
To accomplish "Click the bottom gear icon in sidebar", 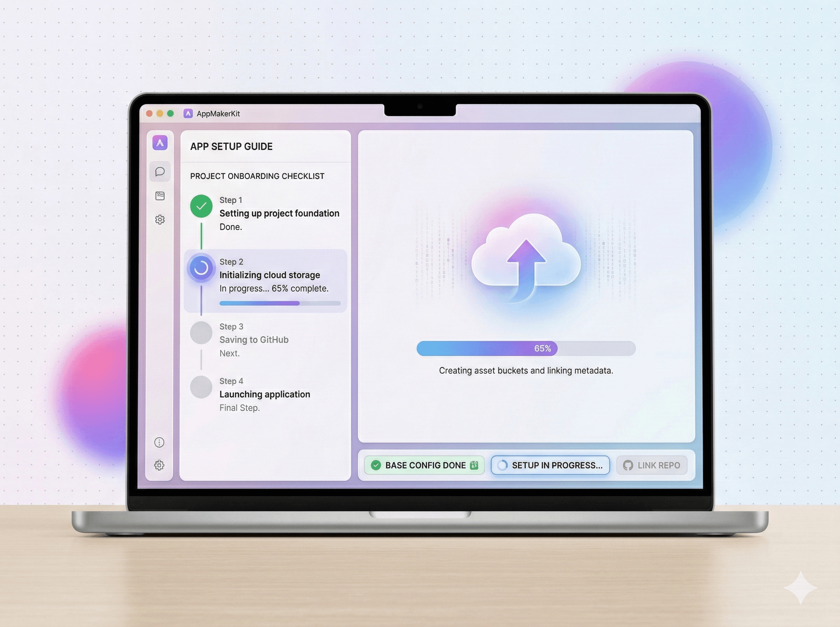I will [x=159, y=465].
